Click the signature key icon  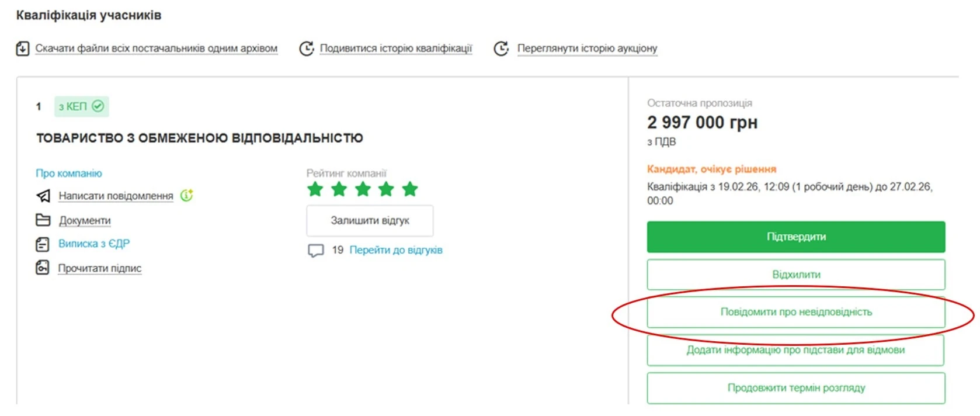pyautogui.click(x=43, y=268)
